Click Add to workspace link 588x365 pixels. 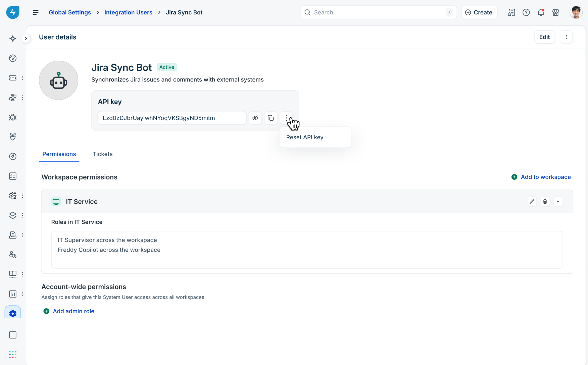click(x=541, y=177)
